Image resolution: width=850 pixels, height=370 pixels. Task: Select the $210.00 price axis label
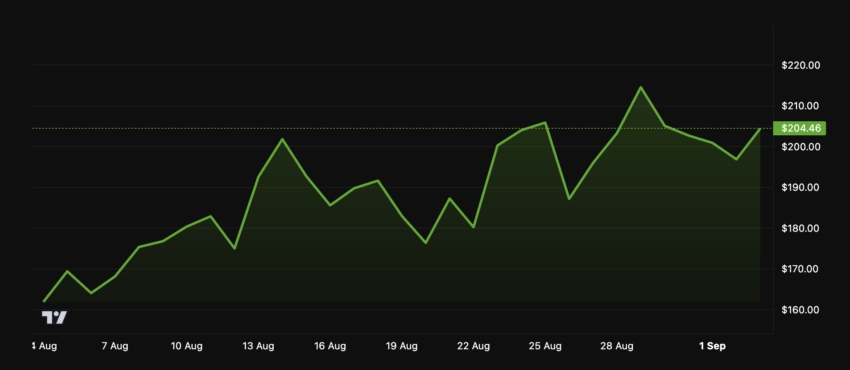(801, 106)
